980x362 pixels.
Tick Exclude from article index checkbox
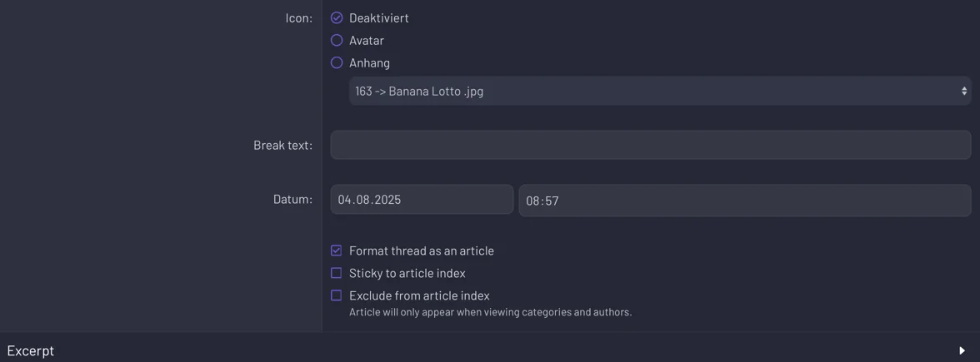(337, 296)
